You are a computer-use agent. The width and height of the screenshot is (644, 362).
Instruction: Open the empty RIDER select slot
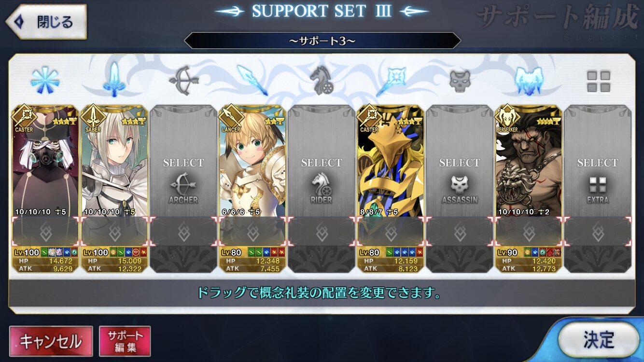coord(321,189)
